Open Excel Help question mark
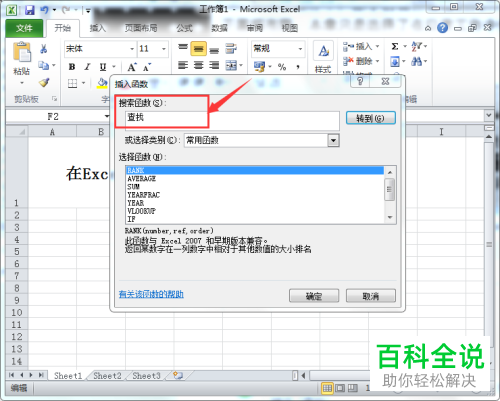Image resolution: width=500 pixels, height=401 pixels. pos(442,28)
